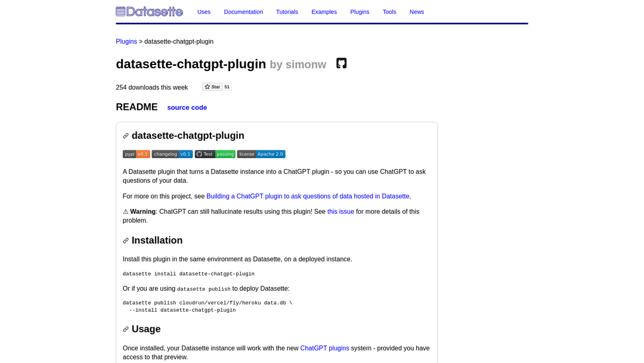
Task: Click the 'datasette publish cloudrun/vercel/fly/heroku data.db' line
Action: coord(208,303)
